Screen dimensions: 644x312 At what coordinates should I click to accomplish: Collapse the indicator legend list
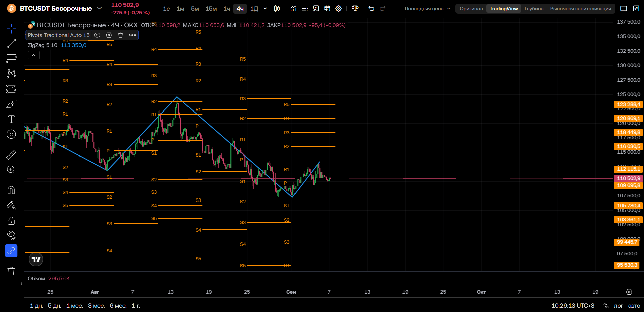pyautogui.click(x=34, y=55)
